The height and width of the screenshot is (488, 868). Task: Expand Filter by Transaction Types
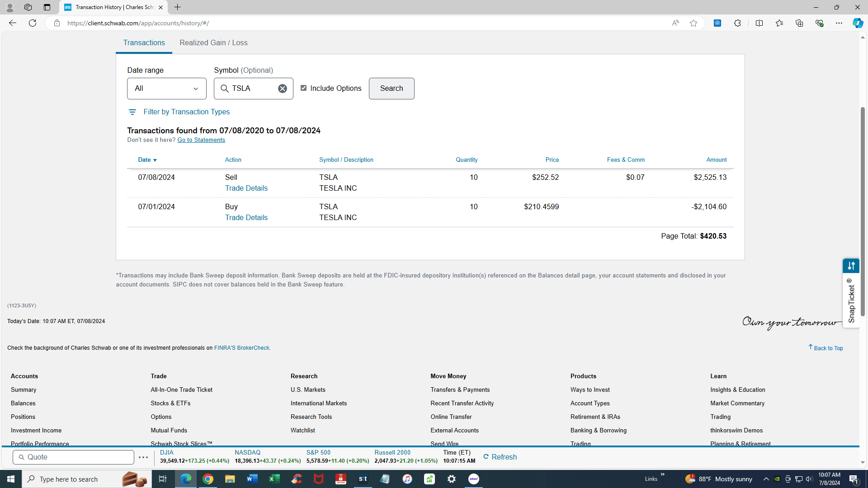pos(186,112)
